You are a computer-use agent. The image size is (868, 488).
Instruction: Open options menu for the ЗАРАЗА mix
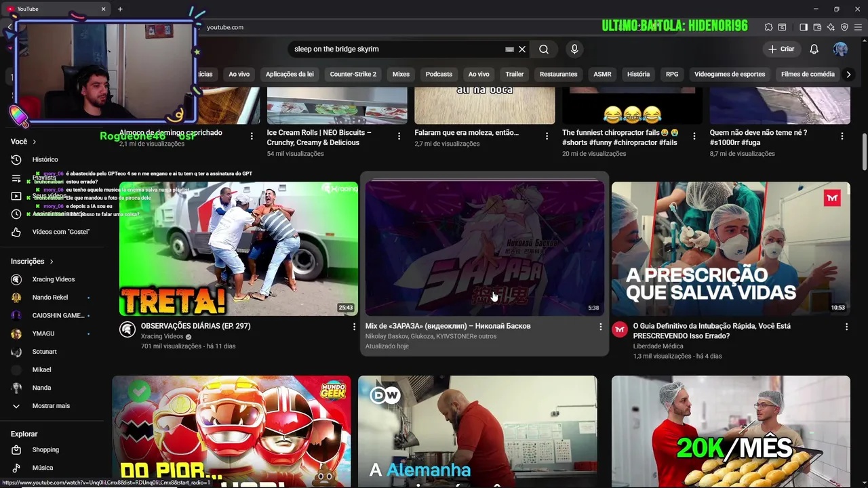(x=600, y=327)
